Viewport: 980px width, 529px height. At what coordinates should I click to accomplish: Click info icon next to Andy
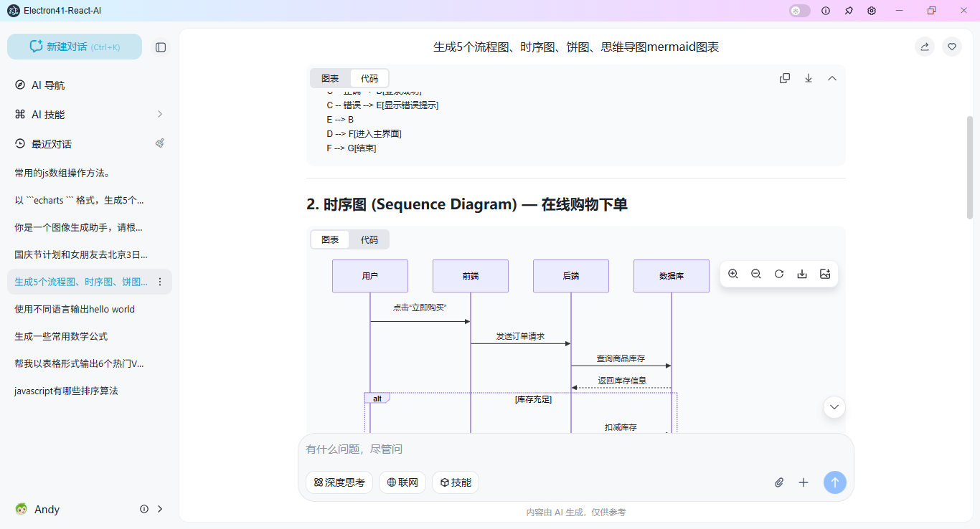(x=144, y=509)
